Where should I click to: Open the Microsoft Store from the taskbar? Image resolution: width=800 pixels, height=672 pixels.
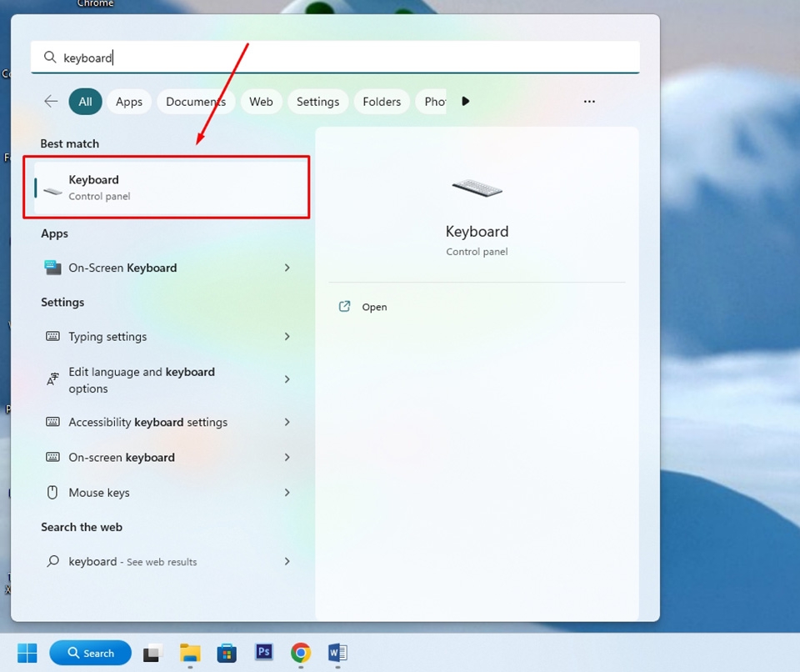pos(227,653)
